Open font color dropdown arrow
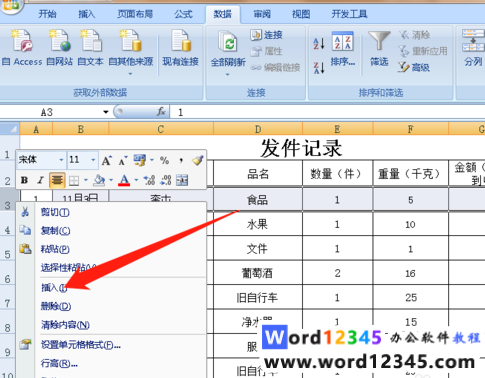 click(x=136, y=180)
